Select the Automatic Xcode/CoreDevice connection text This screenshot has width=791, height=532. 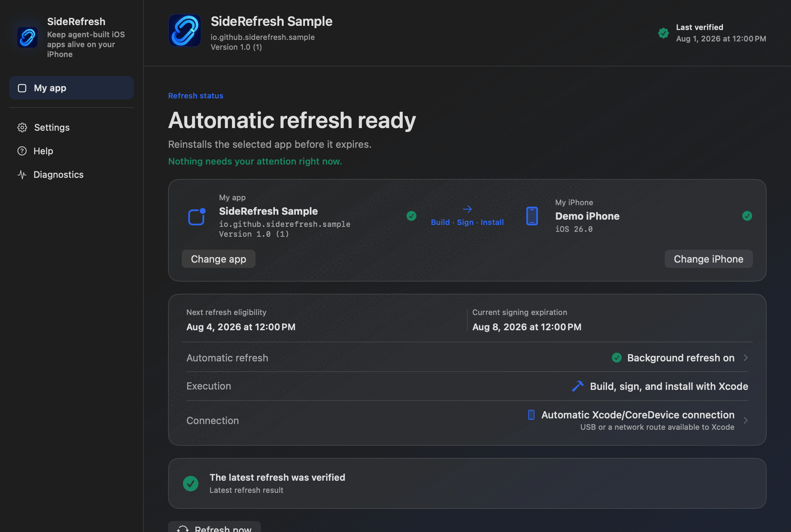pyautogui.click(x=638, y=415)
